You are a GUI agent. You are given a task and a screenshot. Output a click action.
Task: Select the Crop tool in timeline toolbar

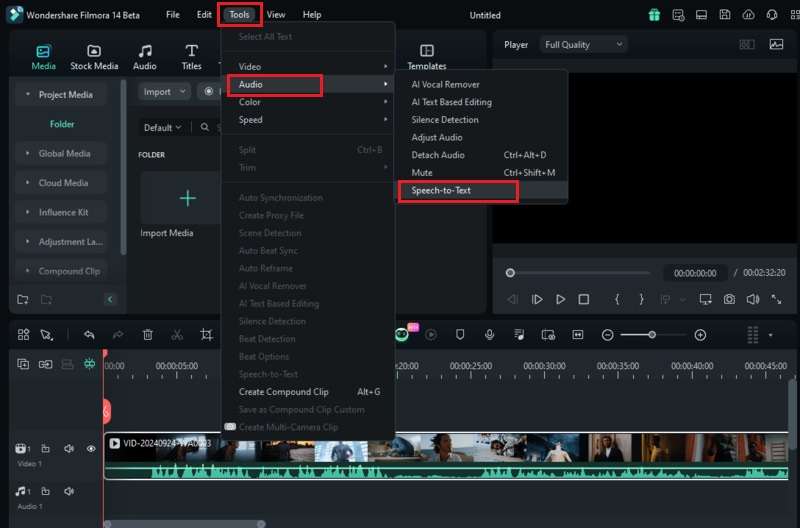point(207,335)
